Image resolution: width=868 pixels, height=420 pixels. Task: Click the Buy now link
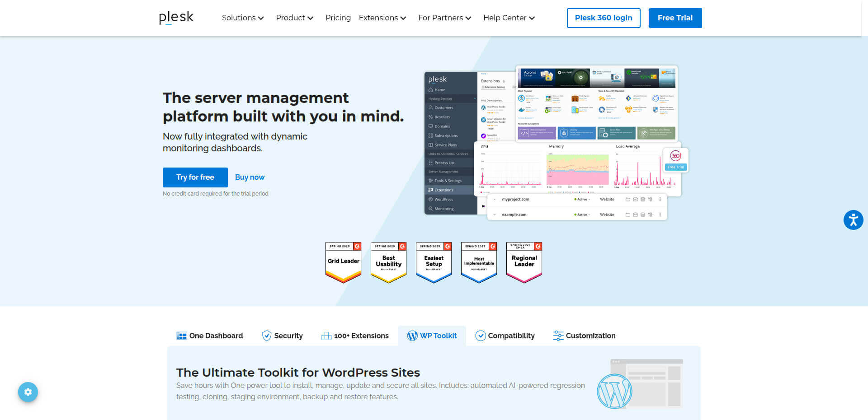(250, 177)
